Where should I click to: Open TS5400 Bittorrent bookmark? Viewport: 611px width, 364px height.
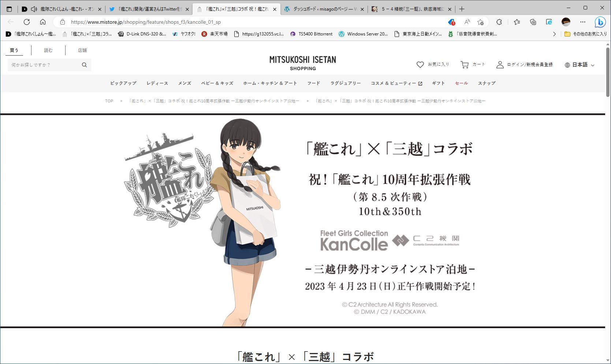click(x=311, y=34)
